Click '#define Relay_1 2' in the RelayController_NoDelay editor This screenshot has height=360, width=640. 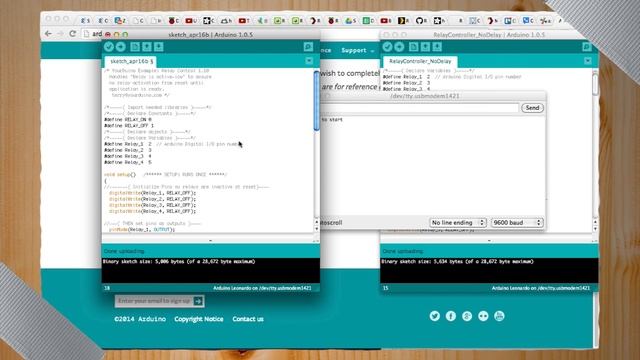click(406, 77)
